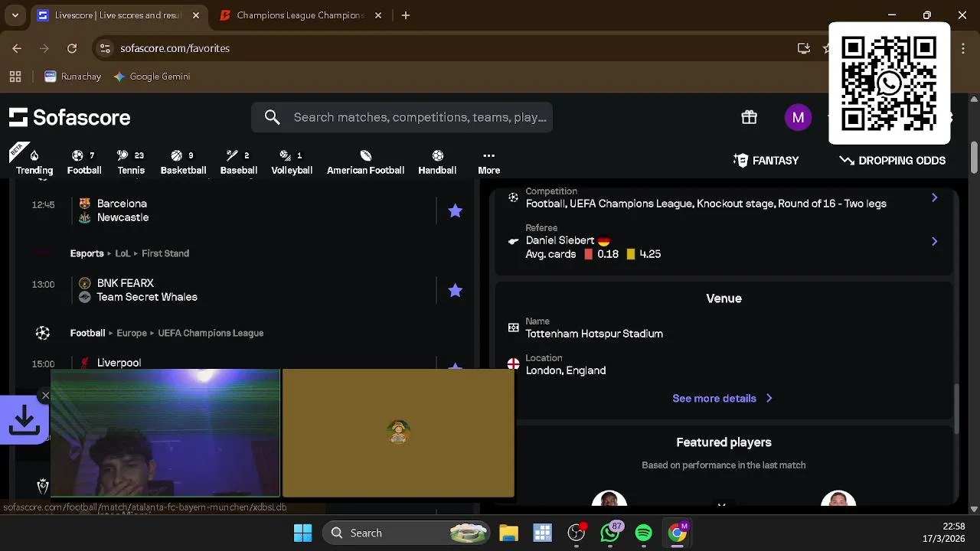
Task: Unfavorite the Barcelona vs Newcastle match star
Action: click(x=455, y=210)
